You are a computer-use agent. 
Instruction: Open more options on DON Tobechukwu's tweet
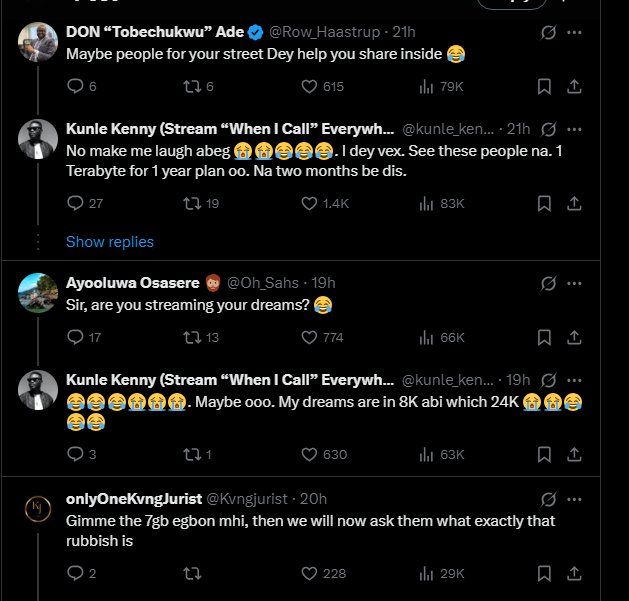click(574, 32)
